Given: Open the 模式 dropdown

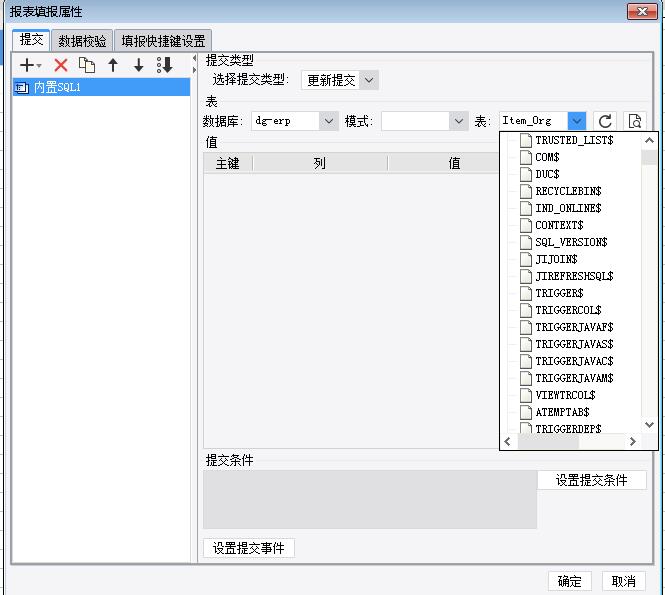Looking at the screenshot, I should [x=425, y=121].
